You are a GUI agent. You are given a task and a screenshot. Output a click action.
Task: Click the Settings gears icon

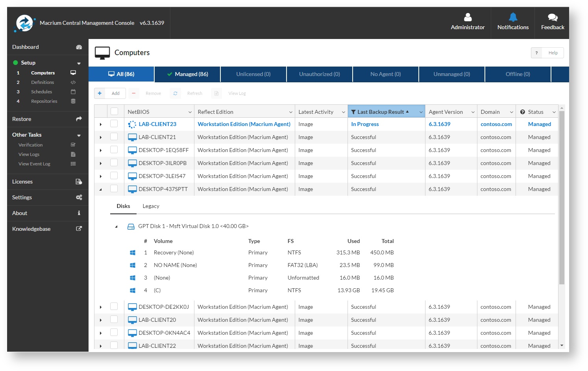pos(79,197)
